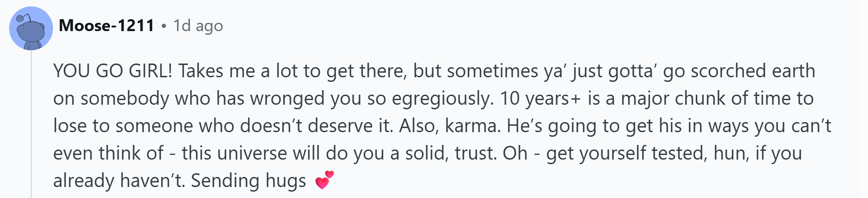Open the Moose-1211 username profile link

point(107,26)
